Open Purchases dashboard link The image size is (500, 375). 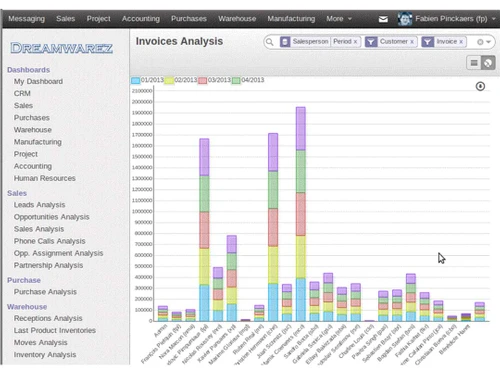point(32,118)
